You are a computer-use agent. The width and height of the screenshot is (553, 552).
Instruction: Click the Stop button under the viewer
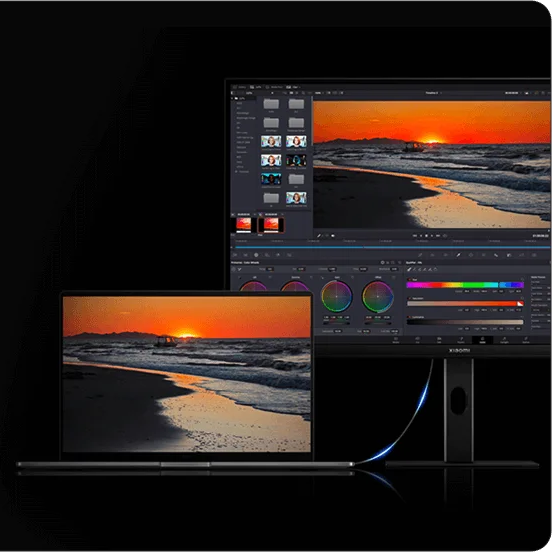[x=426, y=236]
